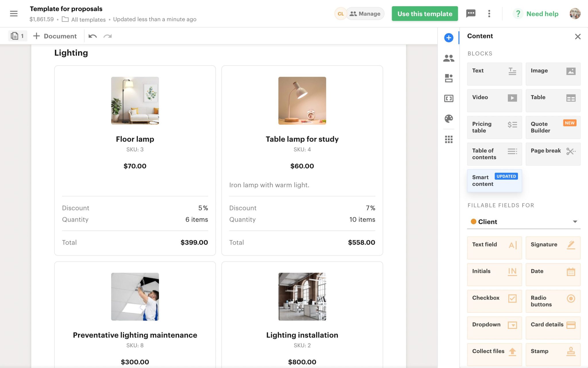
Task: Insert a Checkbox fillable field
Action: click(x=494, y=301)
